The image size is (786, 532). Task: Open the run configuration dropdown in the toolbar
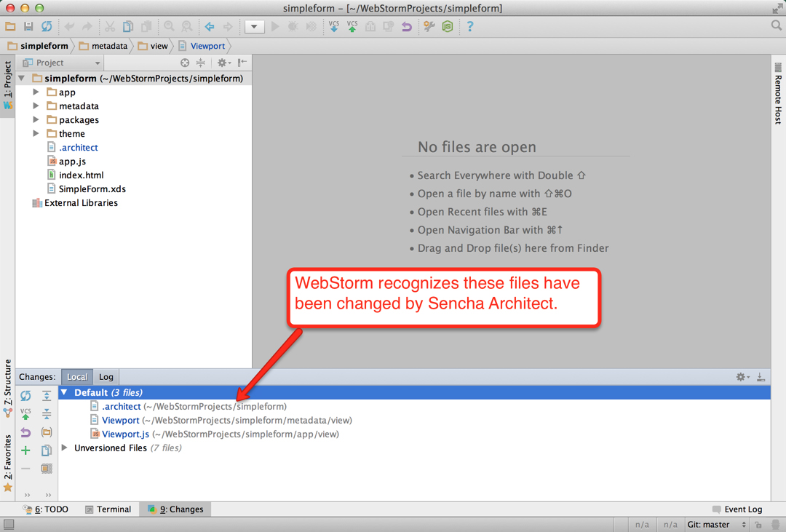click(x=254, y=27)
